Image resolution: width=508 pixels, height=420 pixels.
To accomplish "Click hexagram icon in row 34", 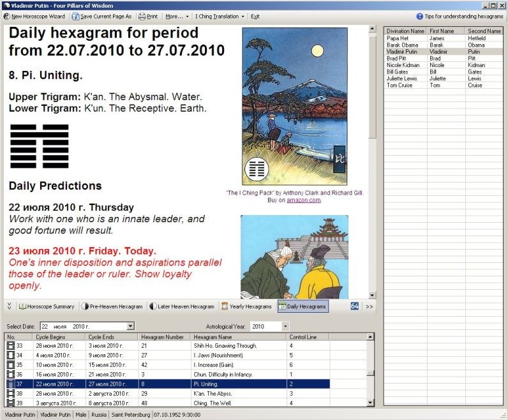I will (11, 355).
